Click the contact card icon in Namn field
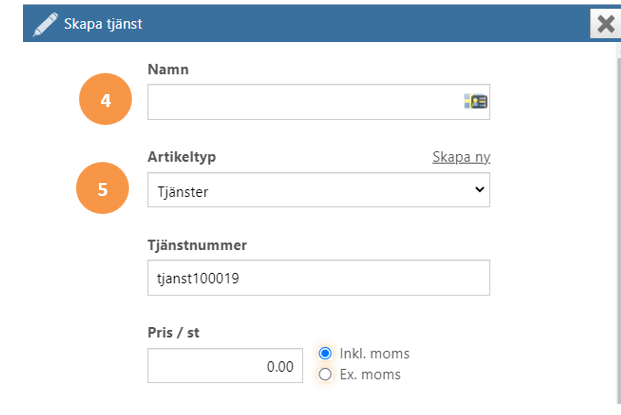The height and width of the screenshot is (415, 621). click(x=476, y=101)
